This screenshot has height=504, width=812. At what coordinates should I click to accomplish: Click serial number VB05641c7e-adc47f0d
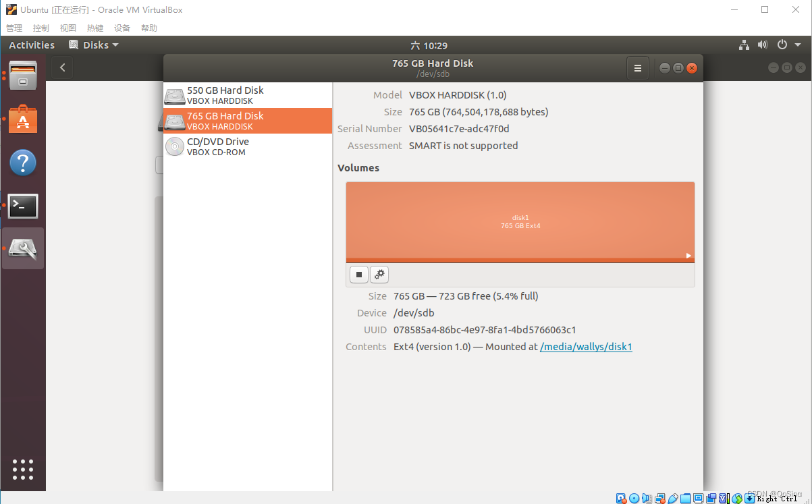(x=459, y=129)
